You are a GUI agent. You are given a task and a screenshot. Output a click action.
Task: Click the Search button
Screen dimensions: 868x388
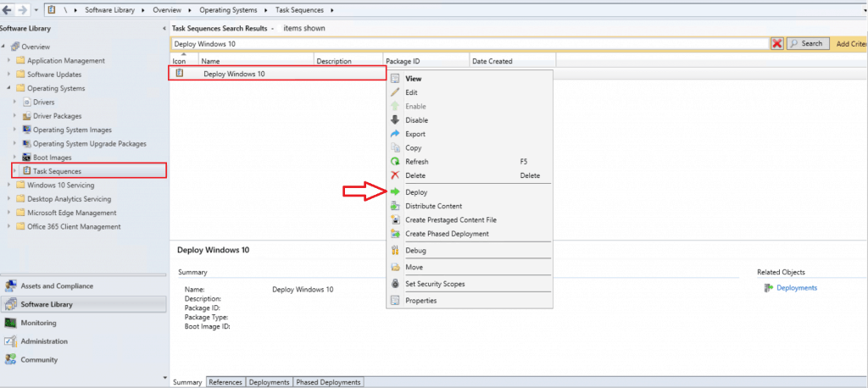pos(808,44)
